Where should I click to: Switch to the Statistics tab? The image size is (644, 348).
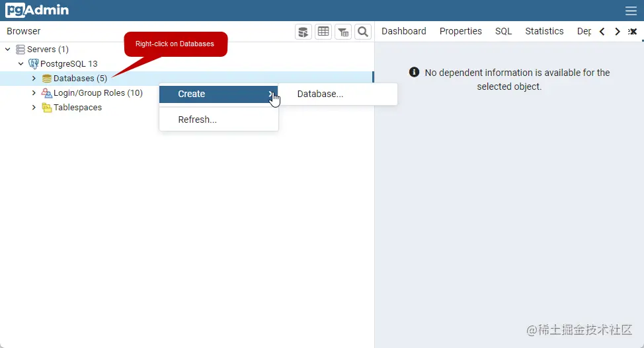[544, 31]
